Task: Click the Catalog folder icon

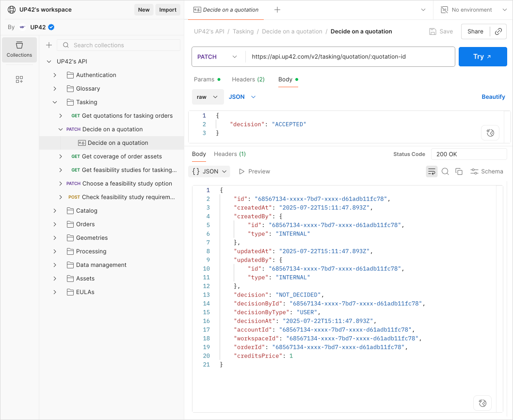Action: (70, 211)
